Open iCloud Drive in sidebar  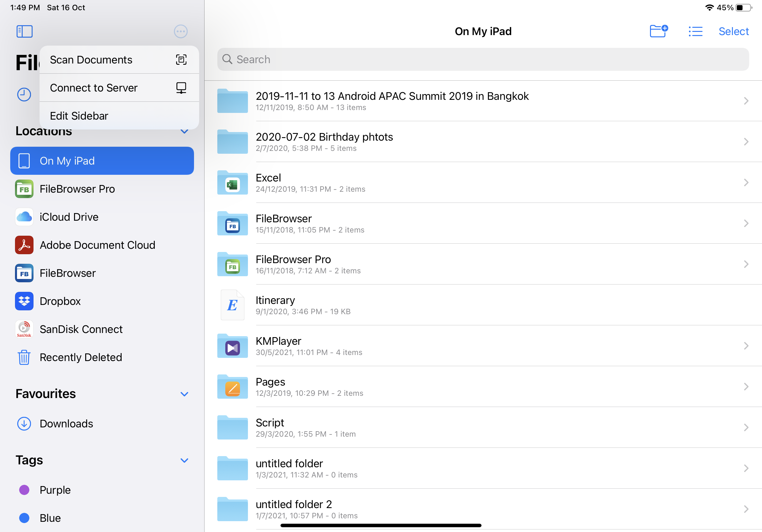coord(69,217)
